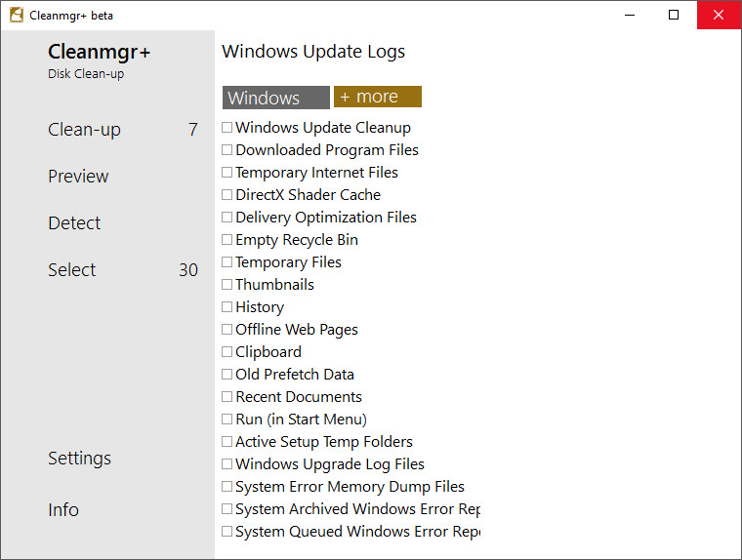This screenshot has width=742, height=560.
Task: Select Detect in the sidebar
Action: [x=74, y=223]
